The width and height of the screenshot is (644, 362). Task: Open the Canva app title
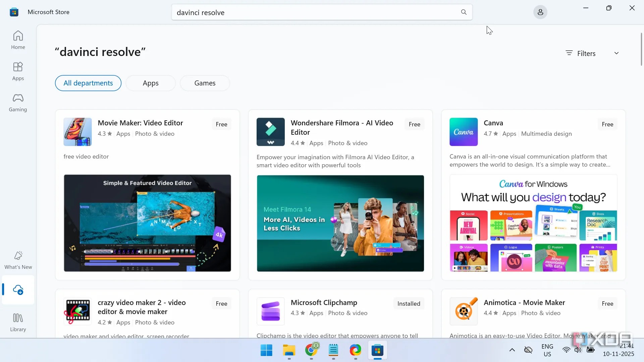[x=493, y=123]
